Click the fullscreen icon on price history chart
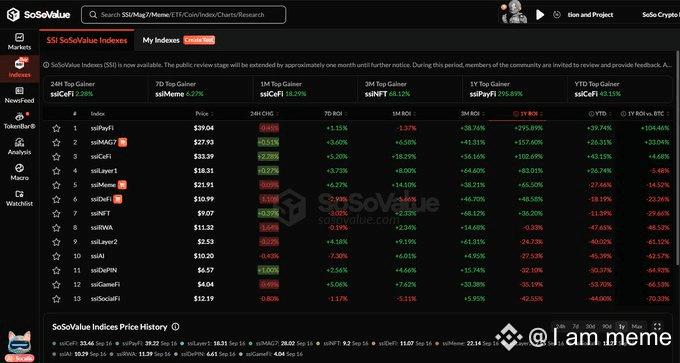Image resolution: width=680 pixels, height=363 pixels. pos(657,327)
